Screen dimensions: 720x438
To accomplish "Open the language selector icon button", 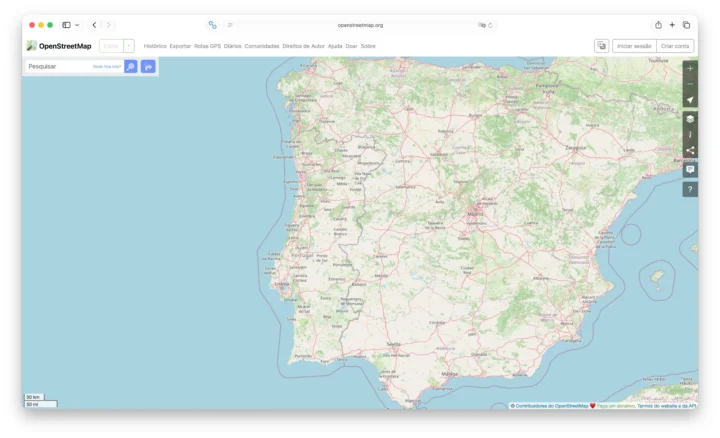I will (602, 46).
